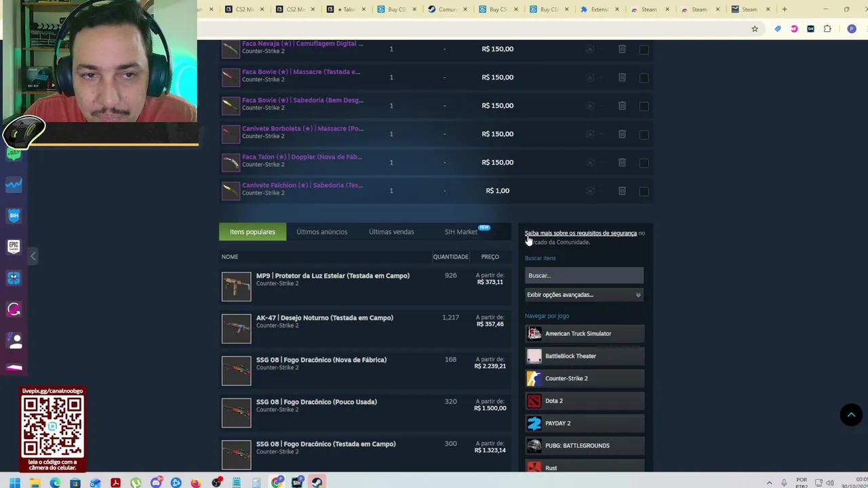
Task: Open the SIH sidebar icon
Action: click(x=14, y=216)
